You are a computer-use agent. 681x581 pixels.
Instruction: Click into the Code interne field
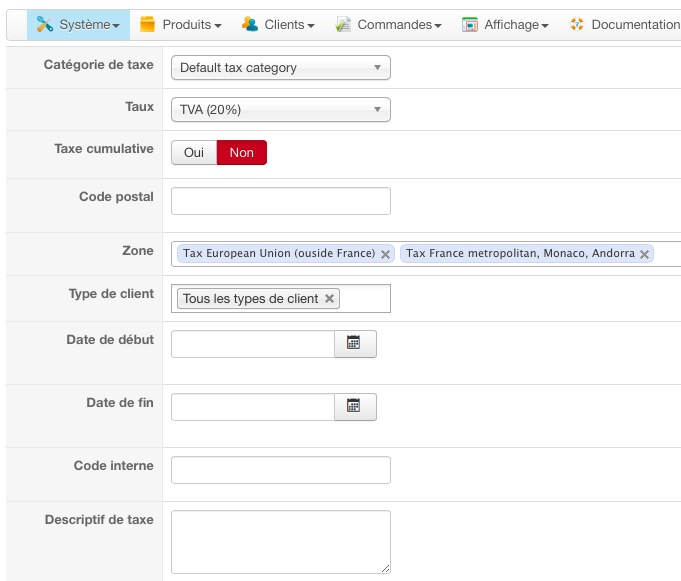[280, 470]
